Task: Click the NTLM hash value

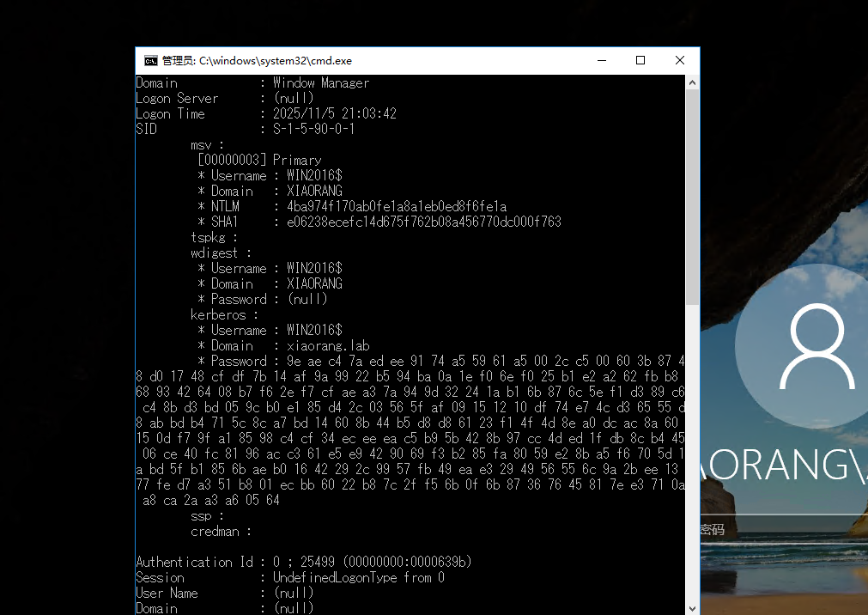Action: point(397,207)
